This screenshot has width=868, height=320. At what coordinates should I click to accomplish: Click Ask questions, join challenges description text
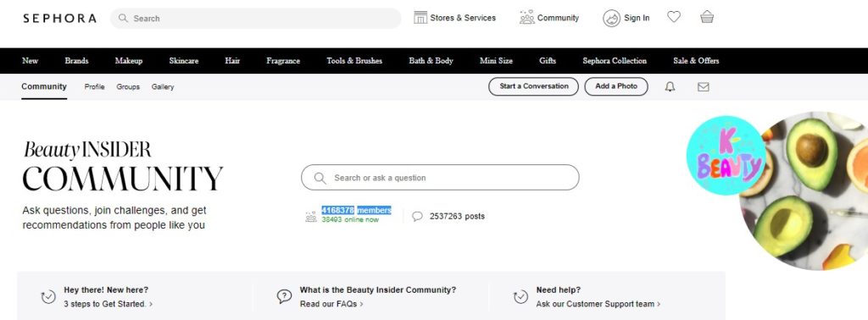click(114, 218)
